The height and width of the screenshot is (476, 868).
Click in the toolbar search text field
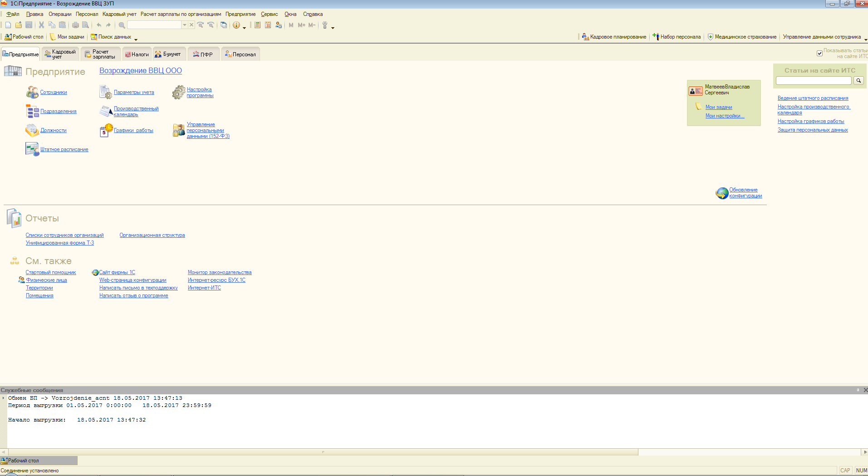[154, 25]
